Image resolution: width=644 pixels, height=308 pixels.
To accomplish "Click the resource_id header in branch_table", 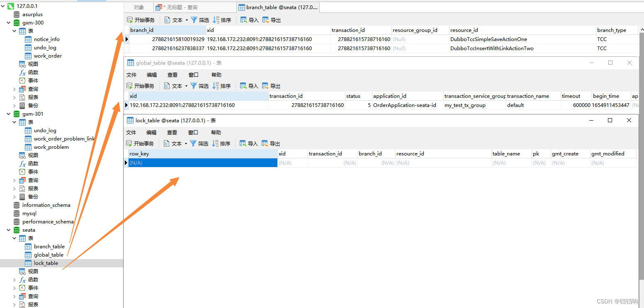I will [522, 30].
